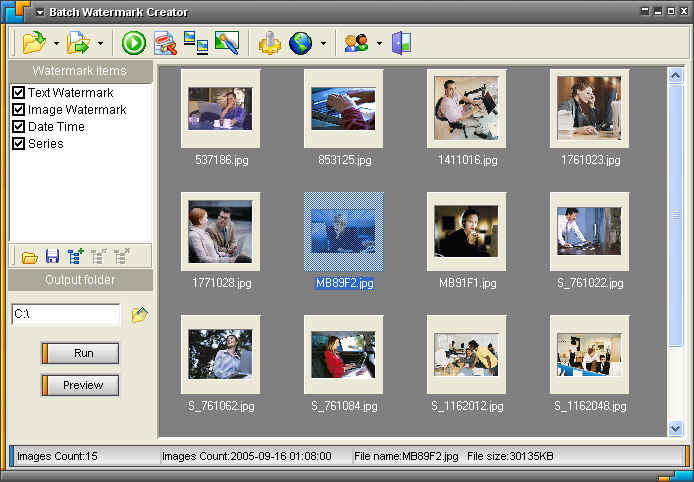Viewport: 694px width, 482px height.
Task: Click the Output folder panel header
Action: (80, 280)
